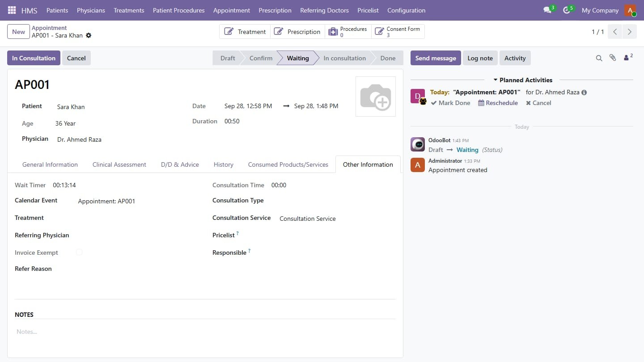This screenshot has height=362, width=644.
Task: Mark the planned activity as done
Action: pyautogui.click(x=450, y=103)
